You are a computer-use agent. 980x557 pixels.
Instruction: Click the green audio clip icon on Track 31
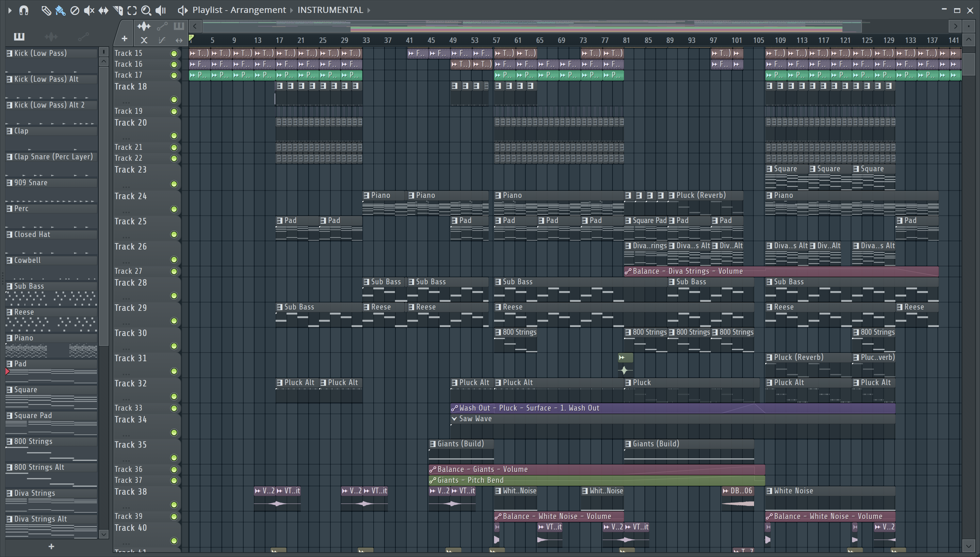[622, 358]
